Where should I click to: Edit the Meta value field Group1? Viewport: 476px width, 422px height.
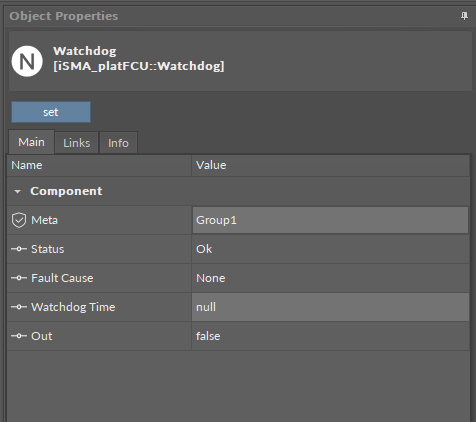[x=330, y=220]
